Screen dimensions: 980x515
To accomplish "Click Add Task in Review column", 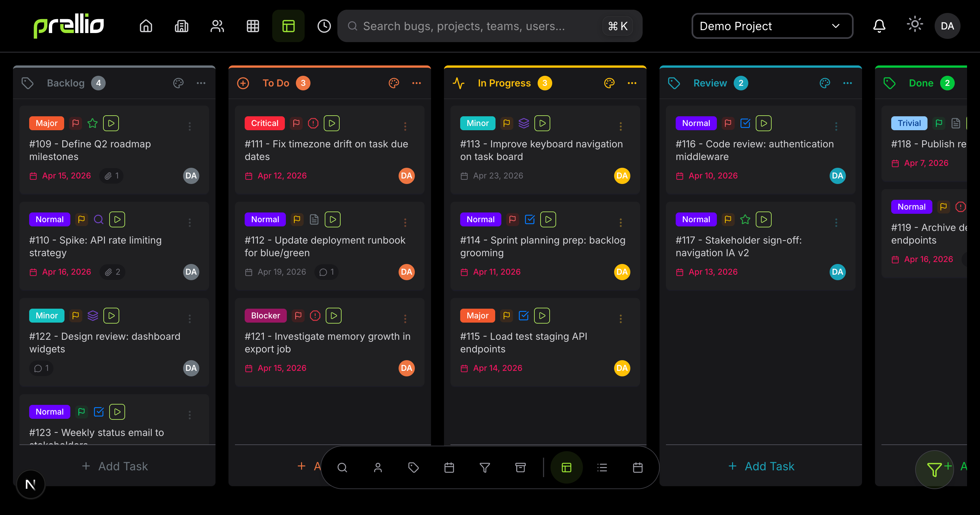I will pos(761,466).
